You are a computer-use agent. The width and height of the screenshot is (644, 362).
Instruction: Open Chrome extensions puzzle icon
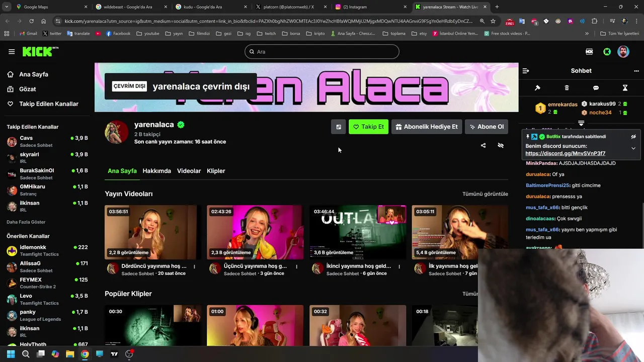pyautogui.click(x=595, y=21)
